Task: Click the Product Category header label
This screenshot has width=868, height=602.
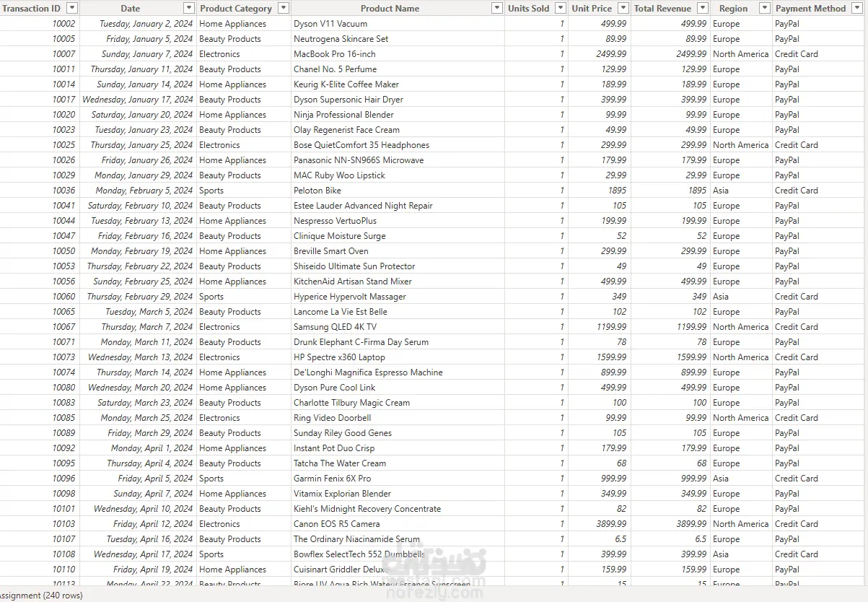Action: pyautogui.click(x=236, y=9)
